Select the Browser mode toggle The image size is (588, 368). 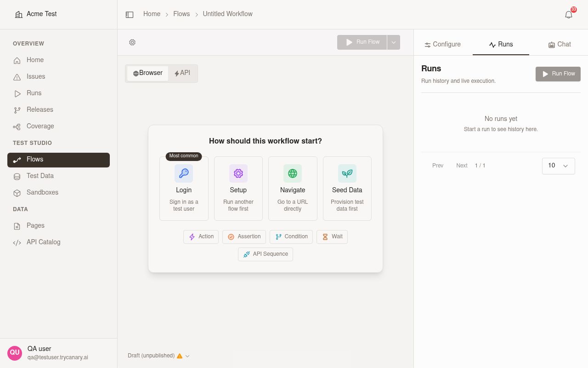click(148, 73)
